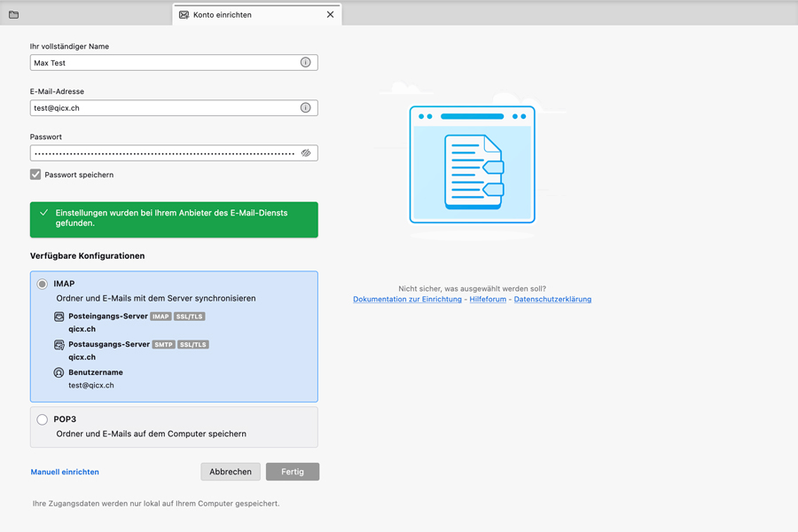
Task: Click the info icon in the name field
Action: tap(305, 63)
